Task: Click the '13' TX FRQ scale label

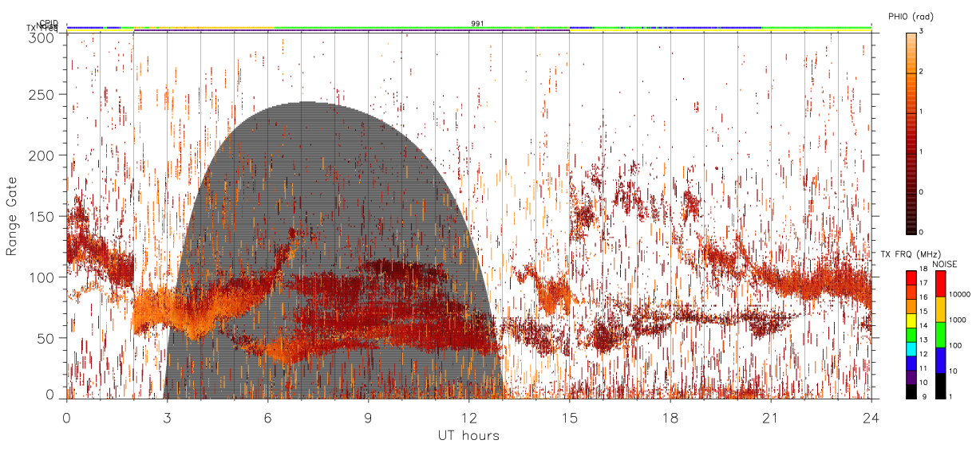Action: click(924, 340)
